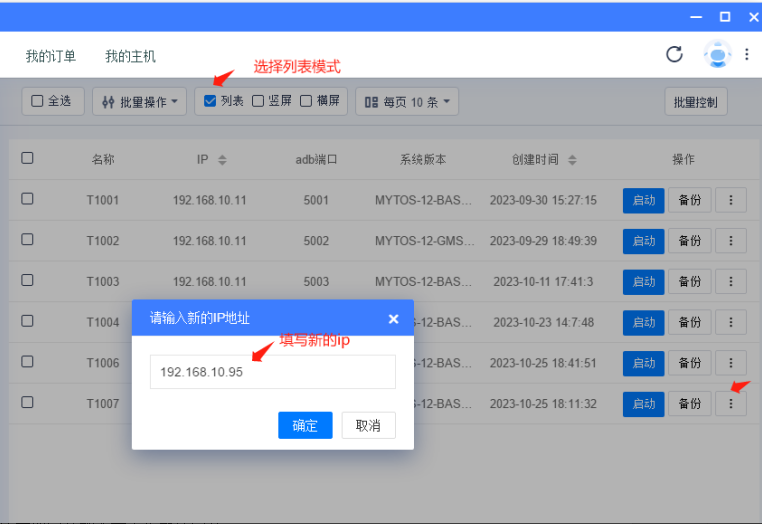Sort the list by 创建时间 column
The width and height of the screenshot is (762, 524).
coord(572,160)
